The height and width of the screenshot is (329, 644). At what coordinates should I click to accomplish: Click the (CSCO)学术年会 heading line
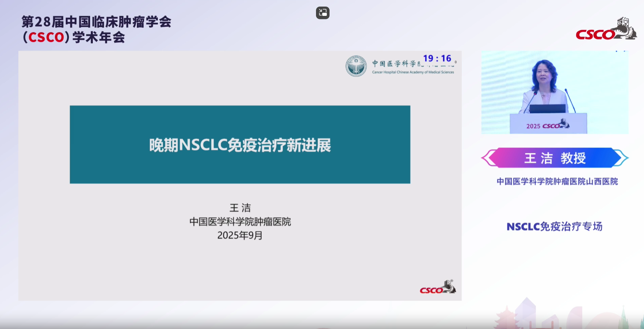pyautogui.click(x=73, y=38)
